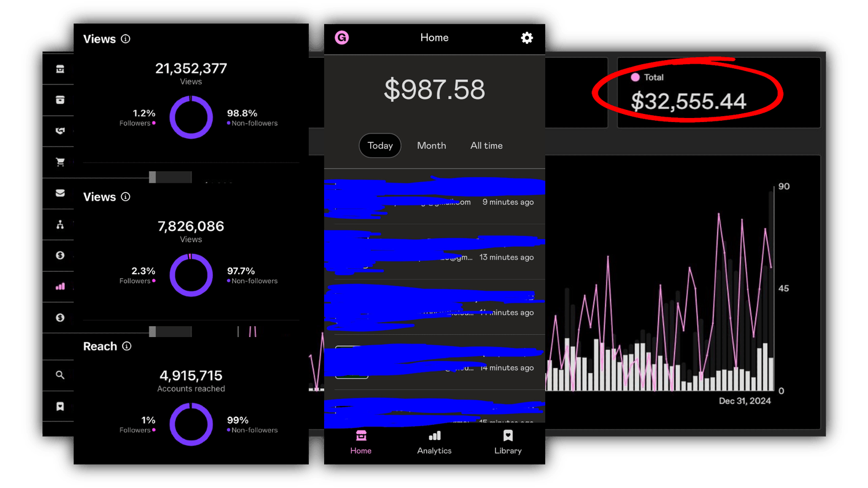Image resolution: width=868 pixels, height=488 pixels.
Task: Tap the Home tab in bottom navigation
Action: tap(361, 442)
